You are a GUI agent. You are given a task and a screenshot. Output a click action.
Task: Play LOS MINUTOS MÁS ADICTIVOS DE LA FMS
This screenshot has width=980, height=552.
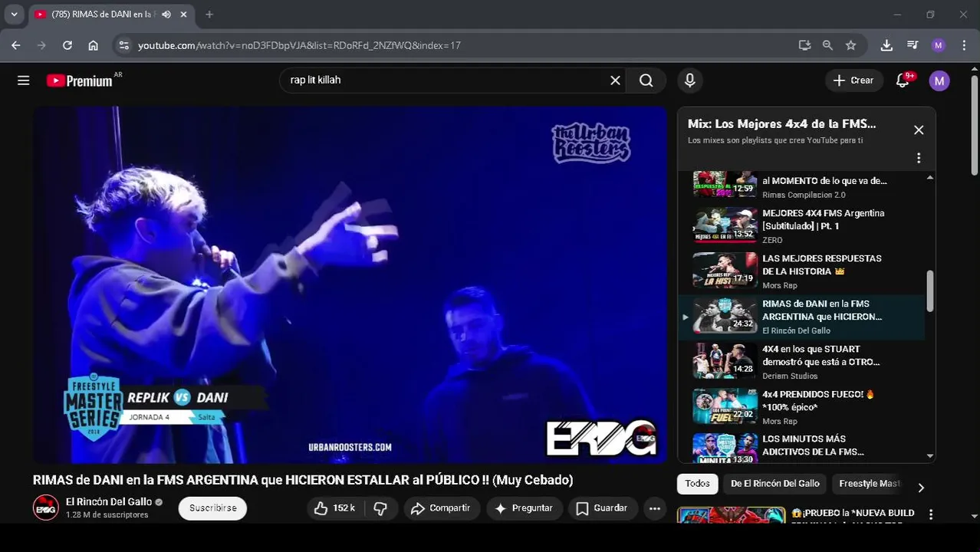tap(801, 447)
